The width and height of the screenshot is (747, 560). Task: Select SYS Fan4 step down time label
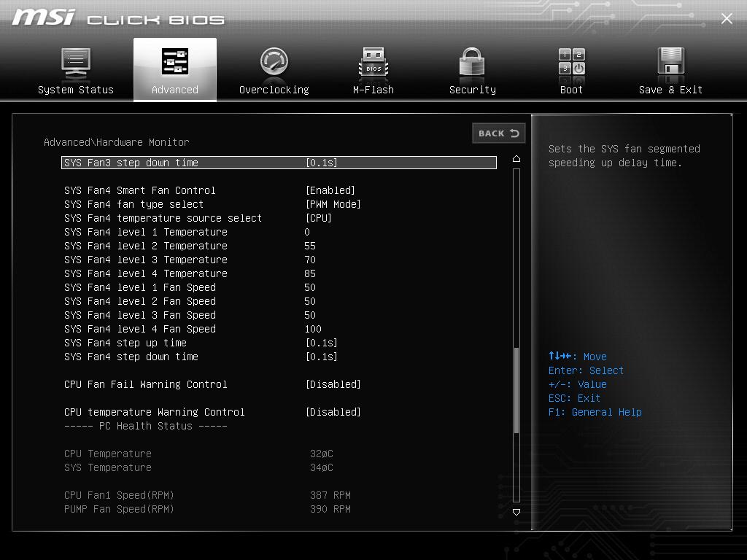pos(131,357)
